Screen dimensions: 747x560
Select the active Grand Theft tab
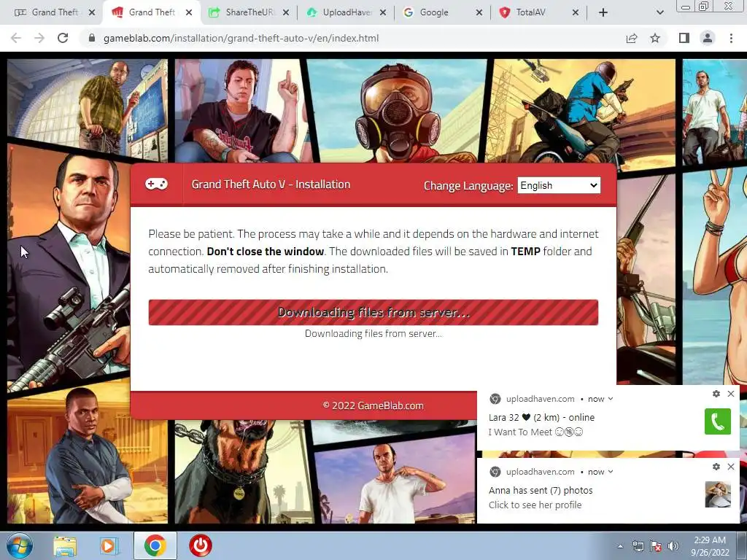[151, 13]
